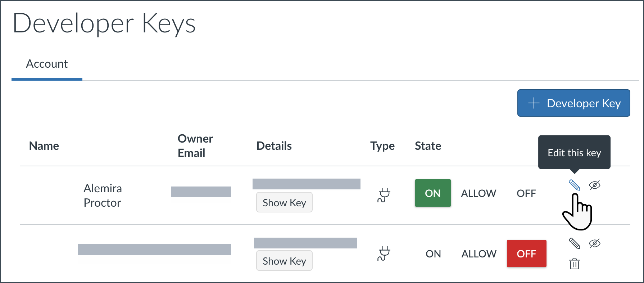The width and height of the screenshot is (644, 283).
Task: Click the State column header
Action: [428, 146]
